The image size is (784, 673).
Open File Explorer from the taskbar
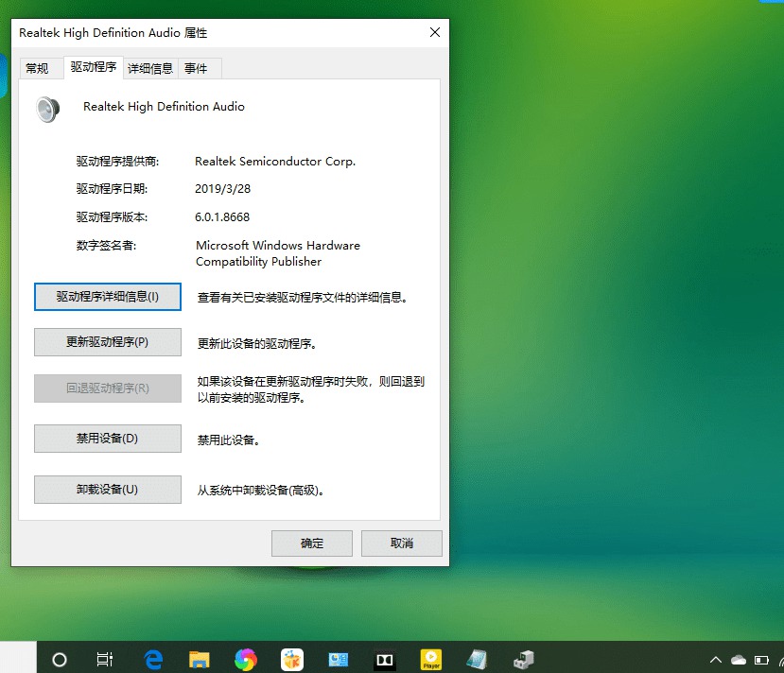pyautogui.click(x=199, y=660)
